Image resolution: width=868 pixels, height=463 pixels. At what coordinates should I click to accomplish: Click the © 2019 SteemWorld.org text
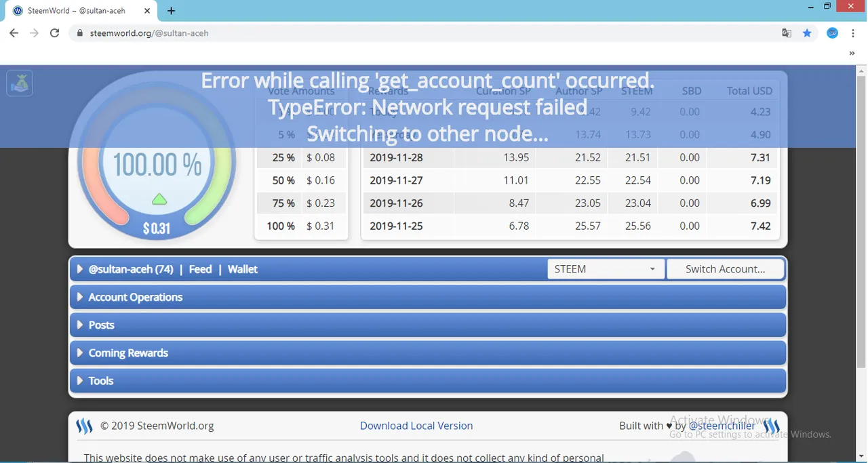tap(157, 426)
